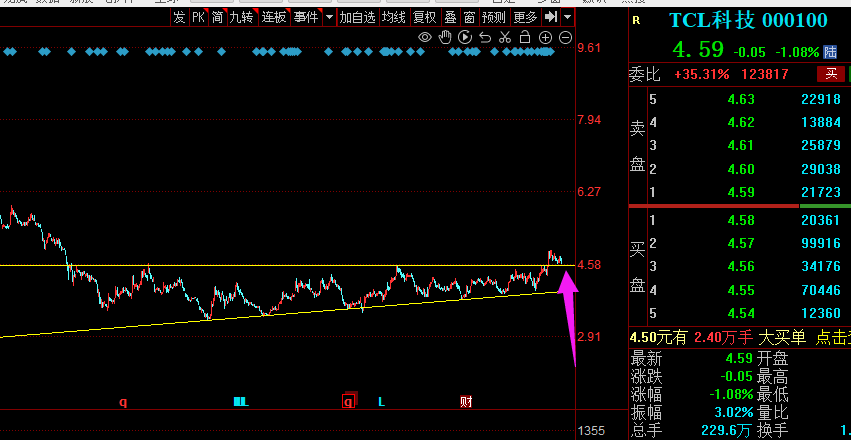Click the 最新 4.59 value
The width and height of the screenshot is (851, 440).
(739, 359)
